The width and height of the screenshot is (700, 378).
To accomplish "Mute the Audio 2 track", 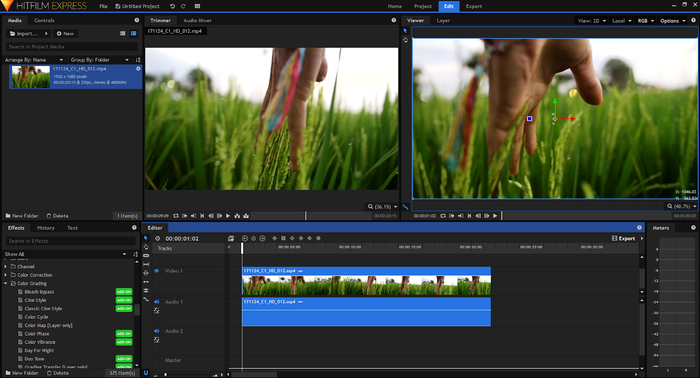I will pos(157,331).
